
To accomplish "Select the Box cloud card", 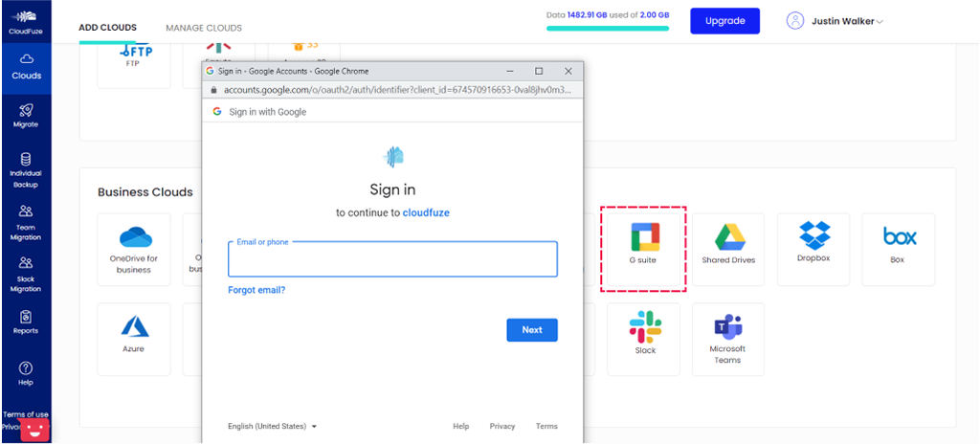I will (x=898, y=250).
